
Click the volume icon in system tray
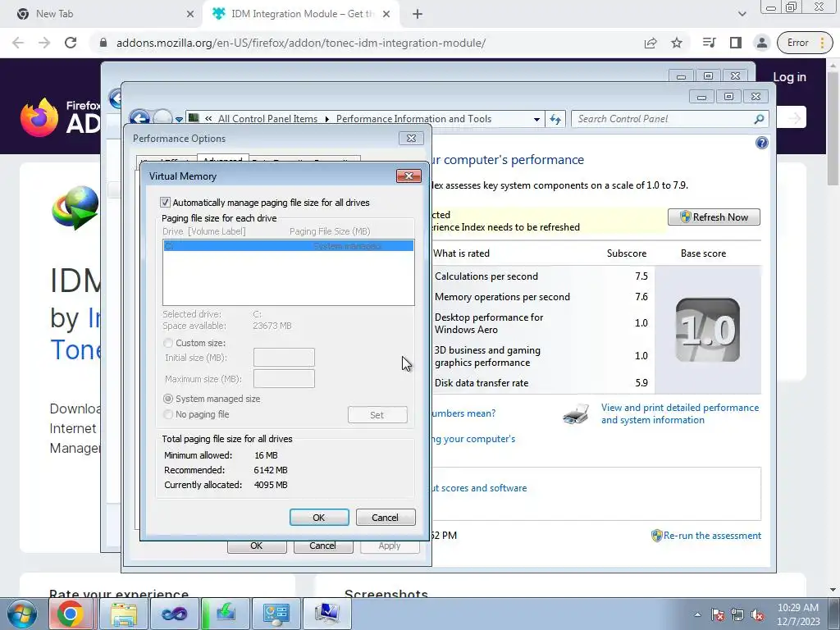coord(757,614)
